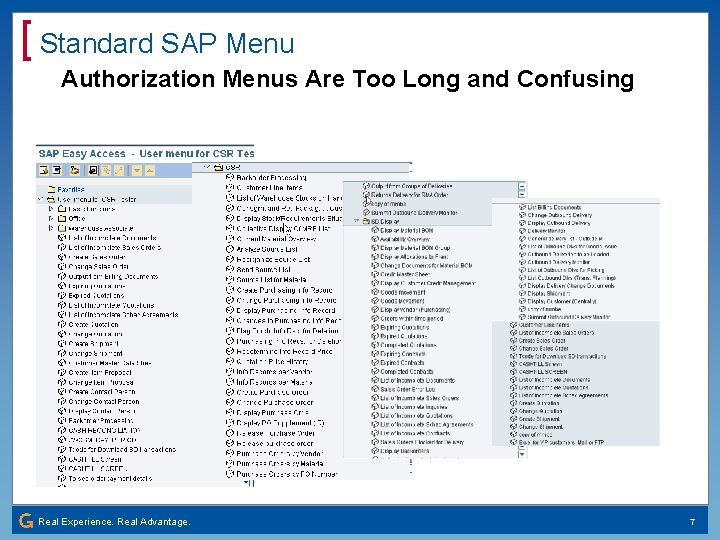
Task: Open Change Shipment in left user menu
Action: click(95, 353)
